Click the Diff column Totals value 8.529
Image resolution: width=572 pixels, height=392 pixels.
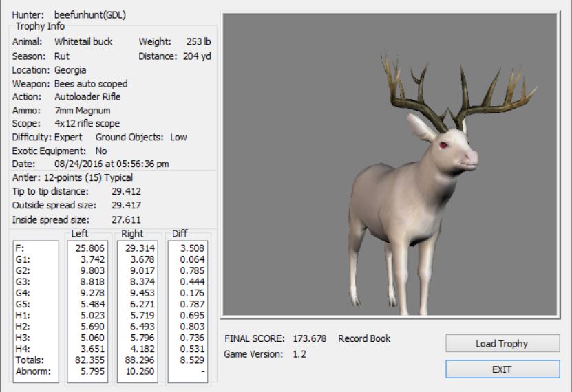(x=191, y=360)
